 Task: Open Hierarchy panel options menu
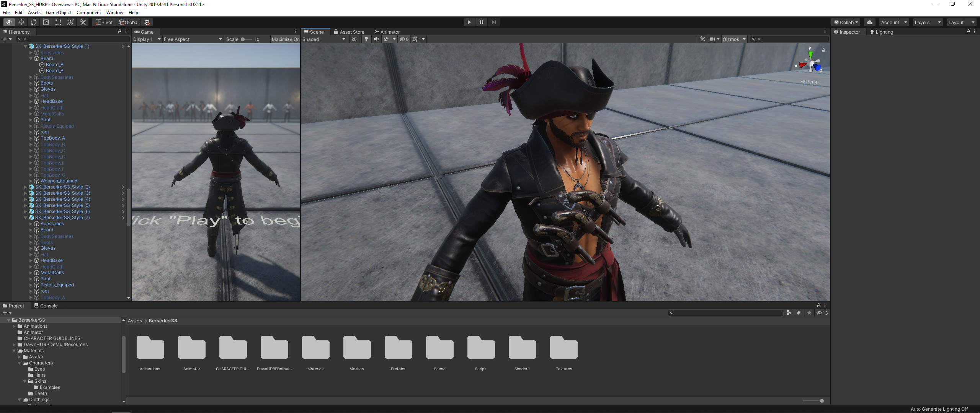click(126, 32)
